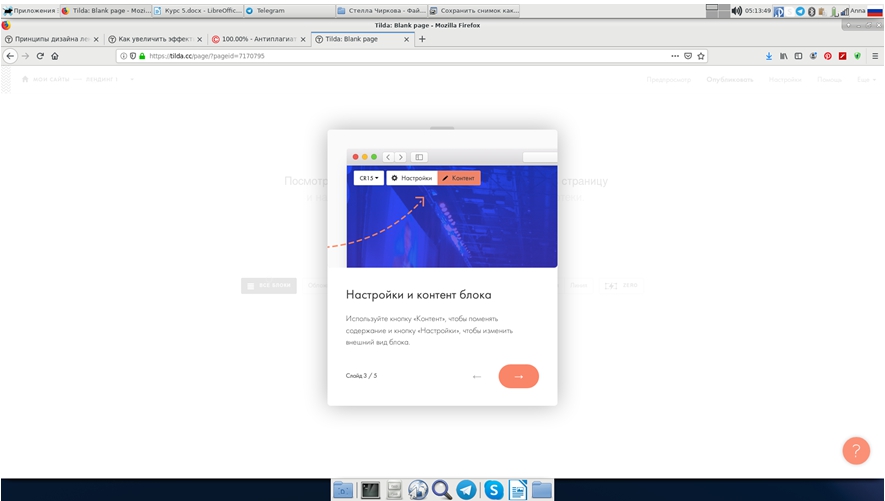Open the page actions three-dots menu
The height and width of the screenshot is (501, 885).
674,56
